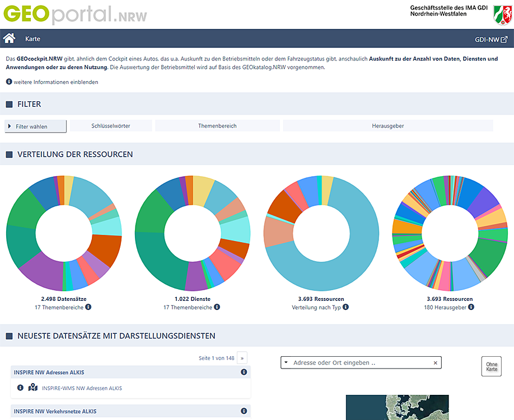Screen dimensions: 514x420
Task: Click the 'VERTEILUNG DER RESSOURCEN' section heading
Action: click(75, 154)
